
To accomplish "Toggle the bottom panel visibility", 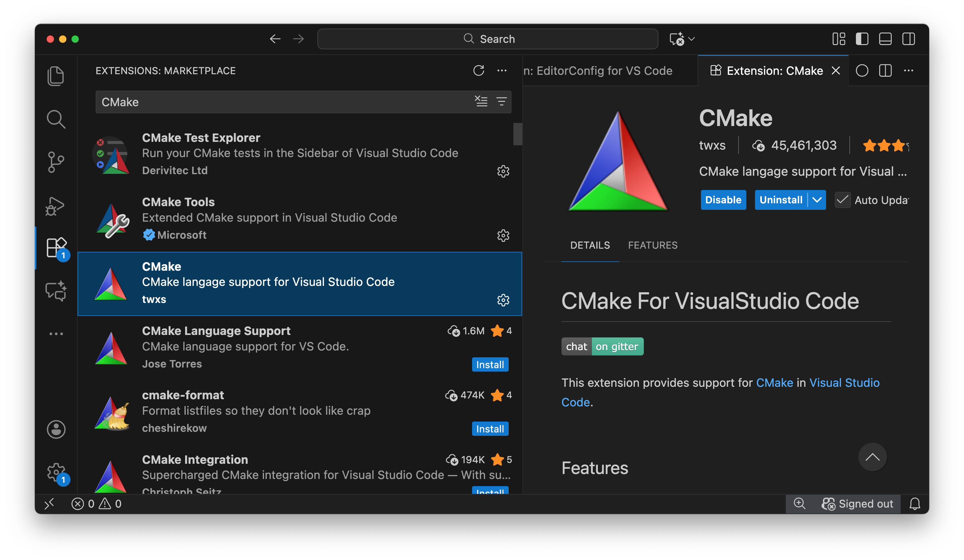I will pyautogui.click(x=885, y=39).
